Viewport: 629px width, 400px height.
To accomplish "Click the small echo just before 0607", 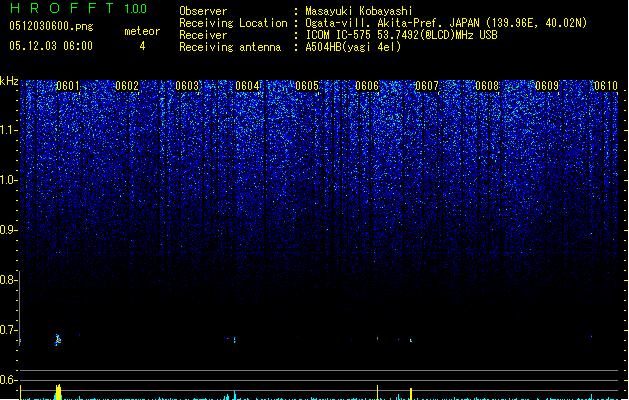I will click(411, 340).
